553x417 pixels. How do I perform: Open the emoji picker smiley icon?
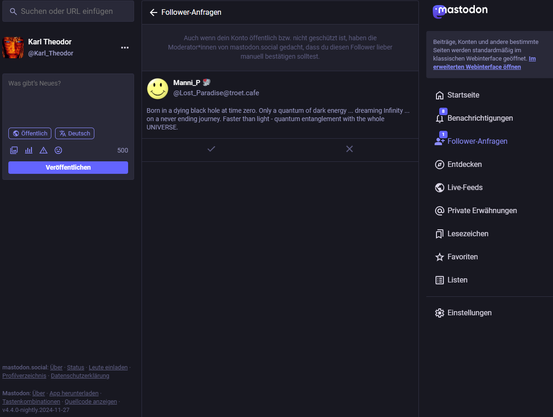click(58, 151)
